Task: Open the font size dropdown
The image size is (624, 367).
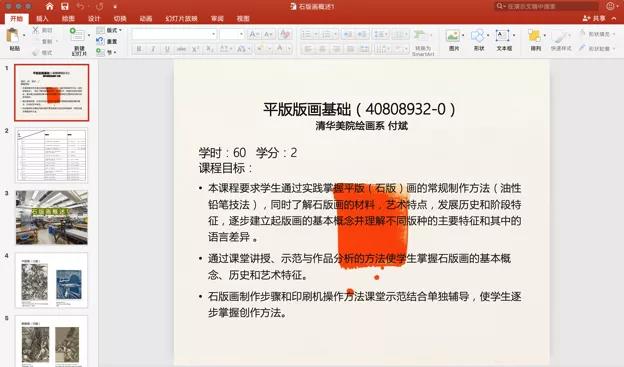Action: click(232, 35)
